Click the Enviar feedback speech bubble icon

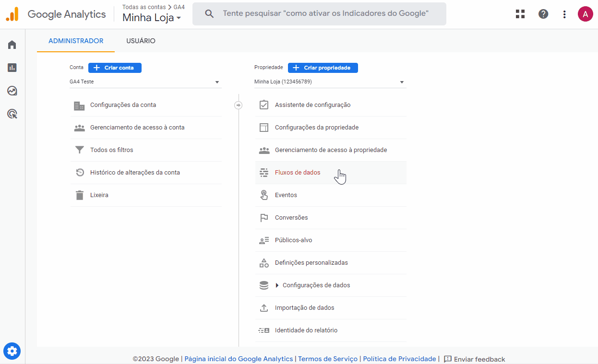coord(448,359)
